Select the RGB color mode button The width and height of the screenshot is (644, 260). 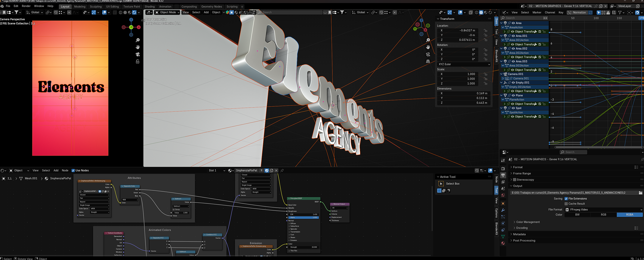[604, 215]
